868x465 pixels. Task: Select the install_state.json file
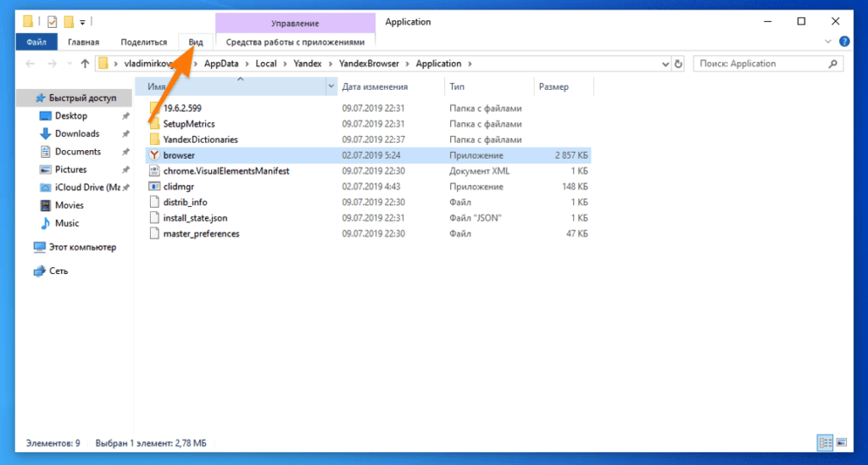pyautogui.click(x=369, y=218)
